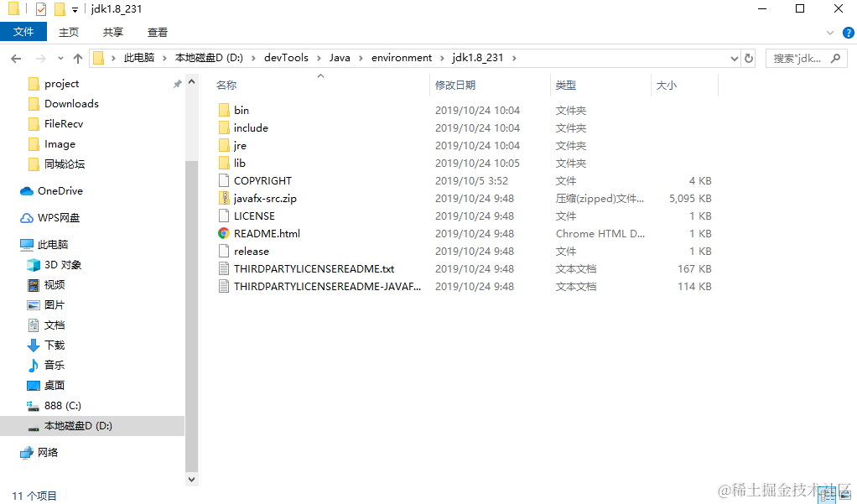857x504 pixels.
Task: Select the lib folder icon
Action: point(224,163)
